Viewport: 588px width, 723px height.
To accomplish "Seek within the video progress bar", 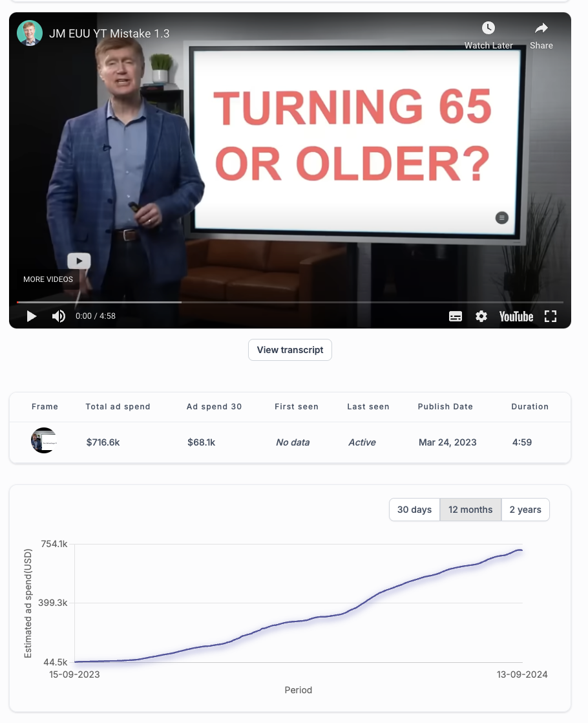I will click(x=290, y=303).
